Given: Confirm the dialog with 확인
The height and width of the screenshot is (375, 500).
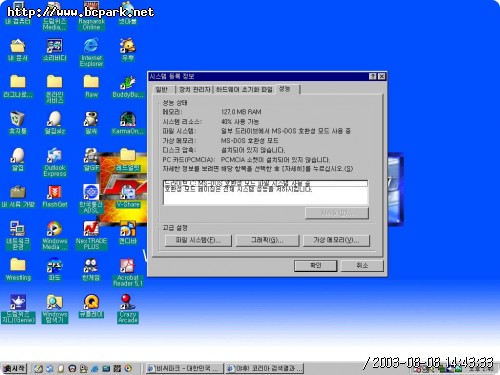Looking at the screenshot, I should coord(315,266).
